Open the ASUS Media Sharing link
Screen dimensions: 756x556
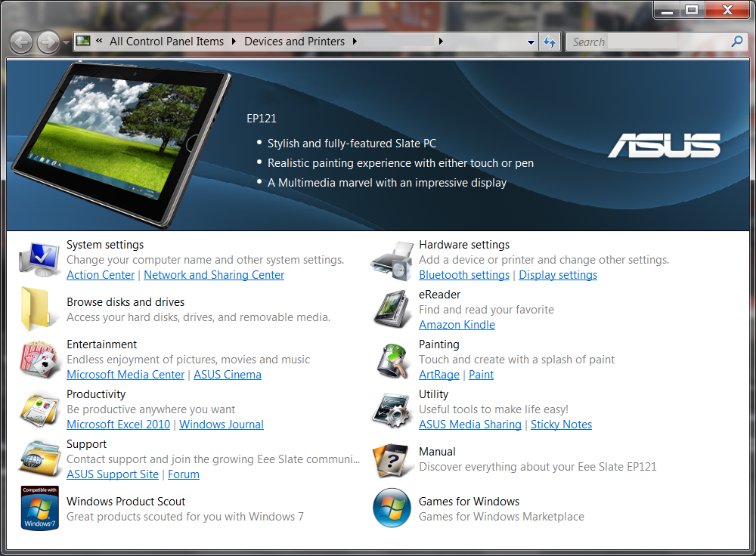click(470, 425)
